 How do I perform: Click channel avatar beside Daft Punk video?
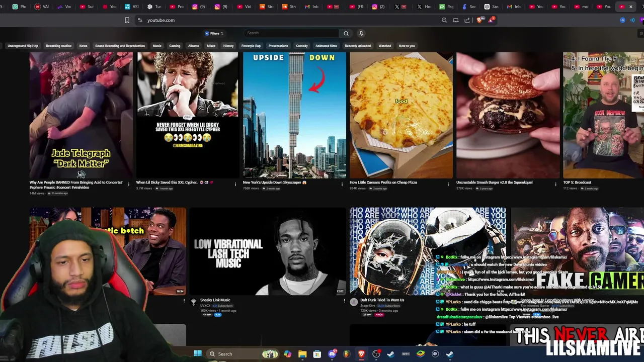tap(354, 302)
